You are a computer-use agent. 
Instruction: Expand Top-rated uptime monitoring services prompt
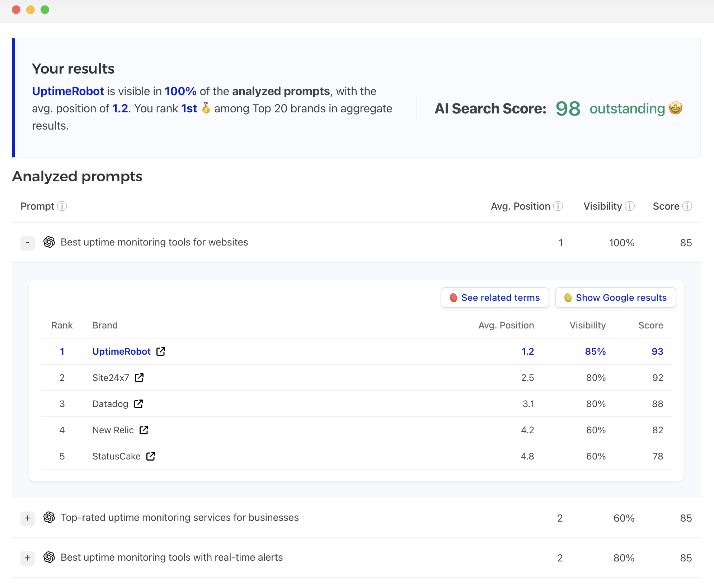(28, 518)
